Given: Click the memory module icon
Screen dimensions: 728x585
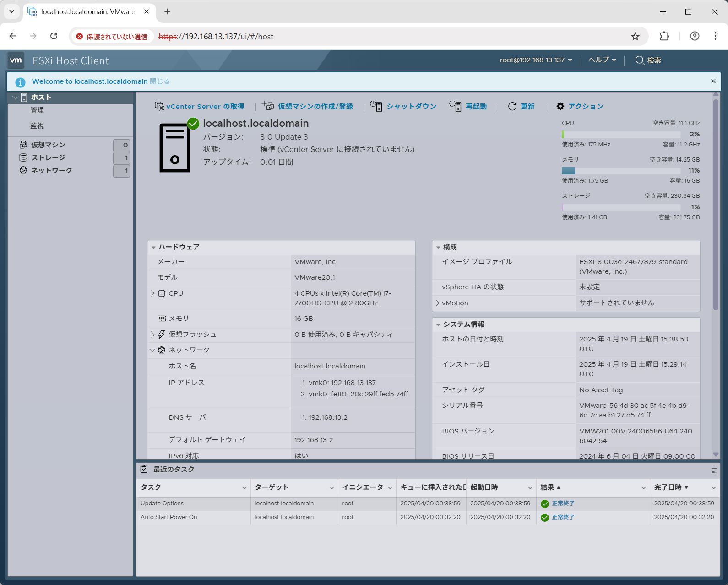Looking at the screenshot, I should tap(162, 319).
